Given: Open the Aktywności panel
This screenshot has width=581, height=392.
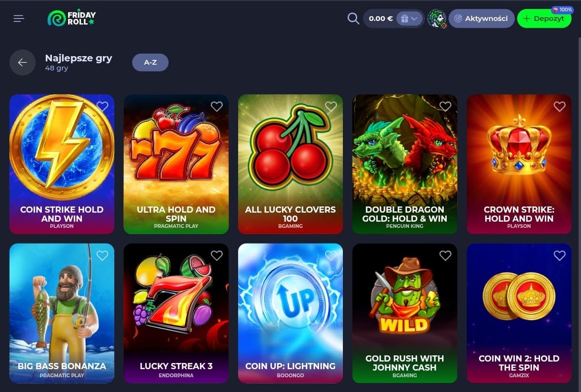Looking at the screenshot, I should tap(481, 19).
